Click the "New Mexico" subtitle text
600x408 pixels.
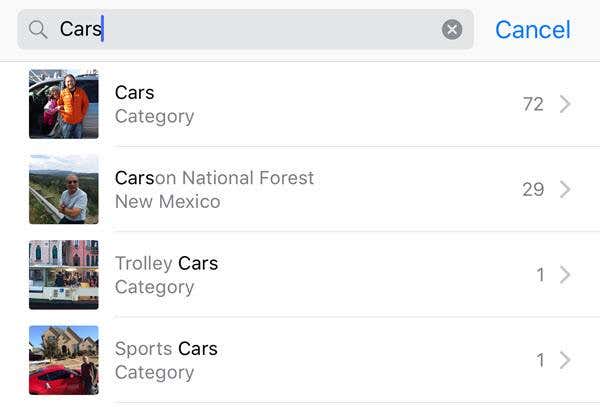pyautogui.click(x=167, y=202)
